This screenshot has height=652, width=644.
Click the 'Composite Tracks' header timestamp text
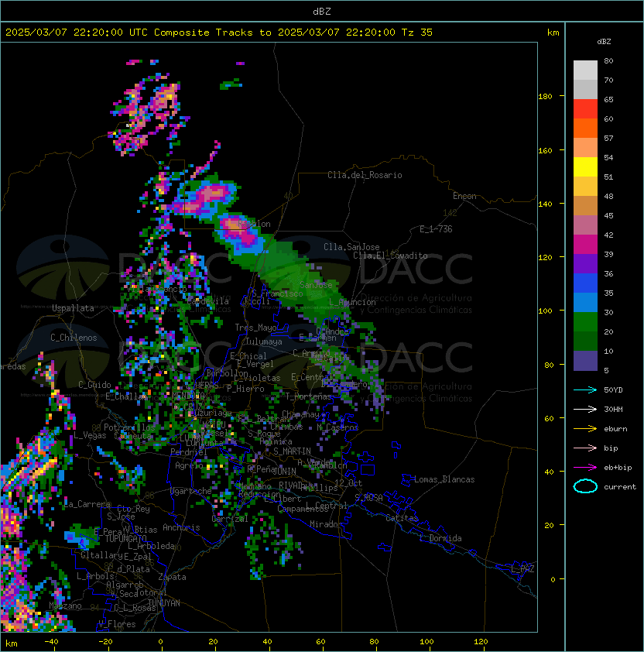tap(219, 33)
